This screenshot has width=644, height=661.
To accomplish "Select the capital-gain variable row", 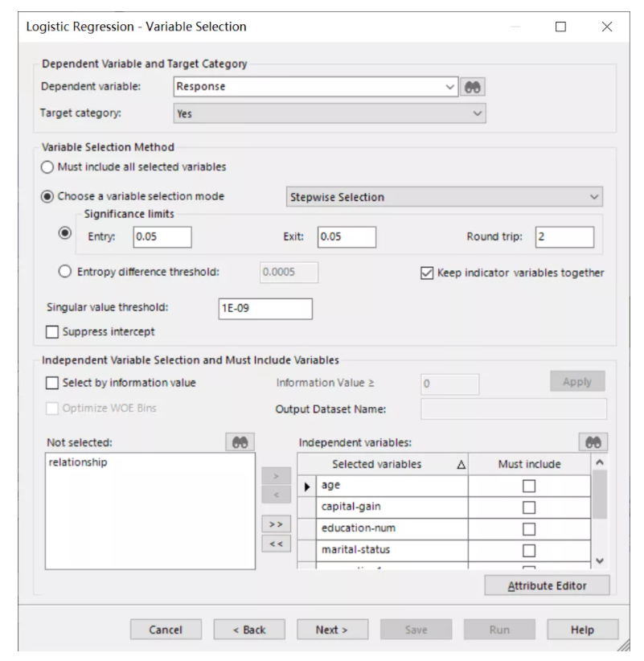I will 392,507.
